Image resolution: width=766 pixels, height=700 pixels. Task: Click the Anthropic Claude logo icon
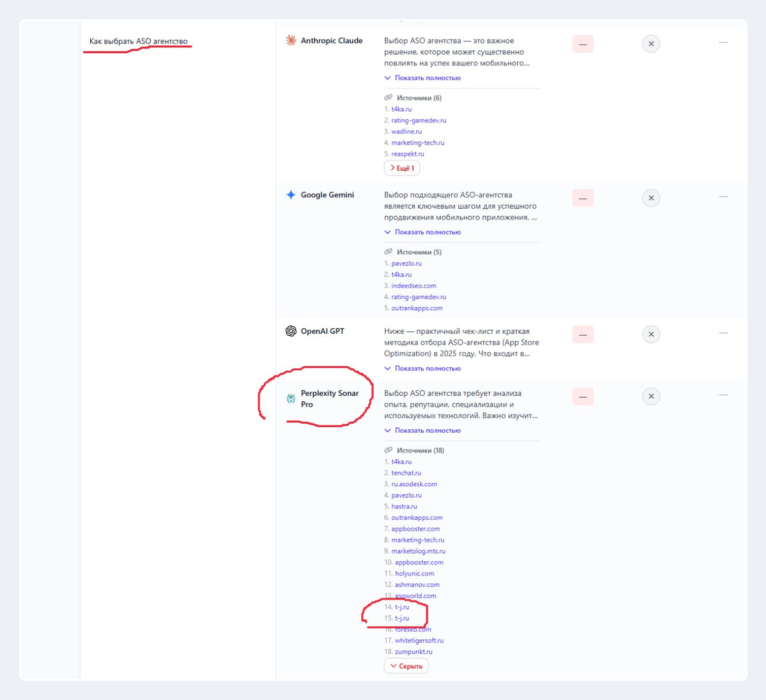click(291, 41)
